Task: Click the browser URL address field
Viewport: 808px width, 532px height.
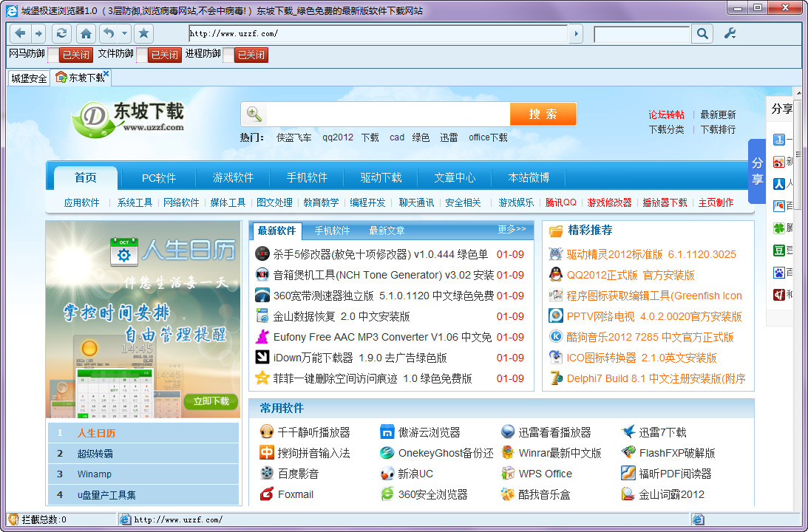Action: click(x=378, y=34)
